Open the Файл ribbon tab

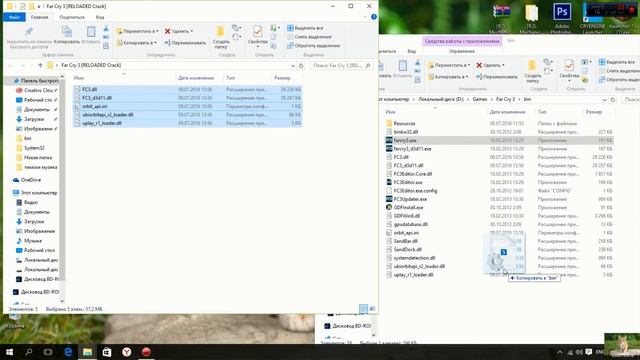pyautogui.click(x=14, y=17)
